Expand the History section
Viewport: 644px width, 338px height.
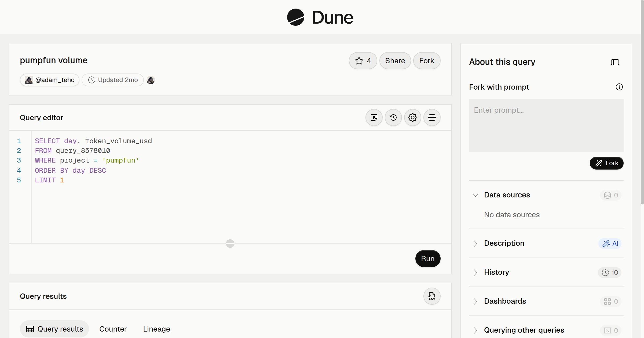point(475,272)
